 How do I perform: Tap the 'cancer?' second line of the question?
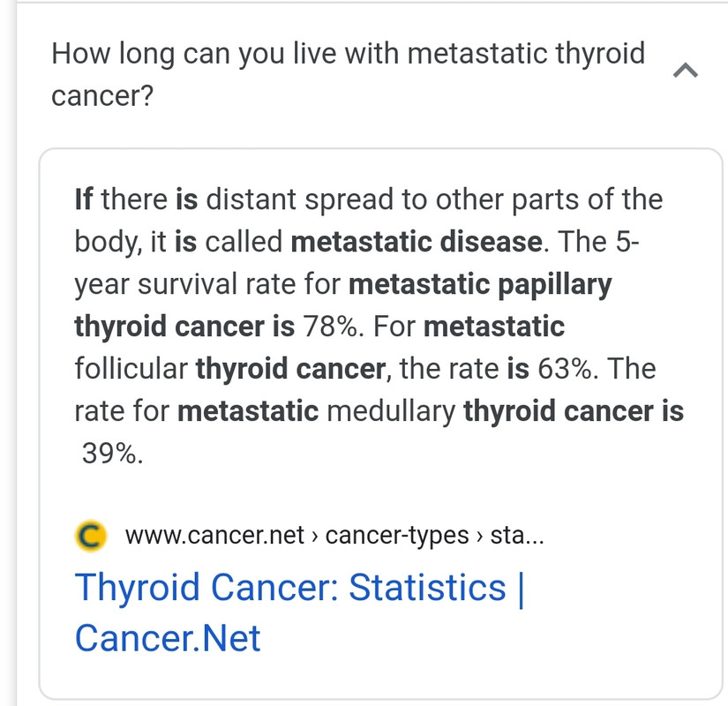[x=102, y=96]
